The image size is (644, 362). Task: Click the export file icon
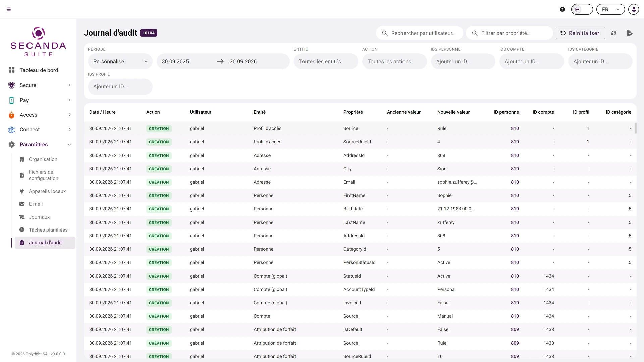pos(630,33)
